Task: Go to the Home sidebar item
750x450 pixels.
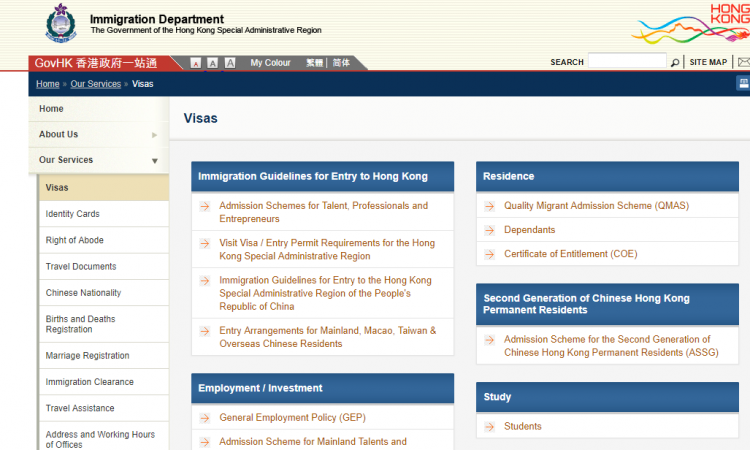Action: (51, 109)
